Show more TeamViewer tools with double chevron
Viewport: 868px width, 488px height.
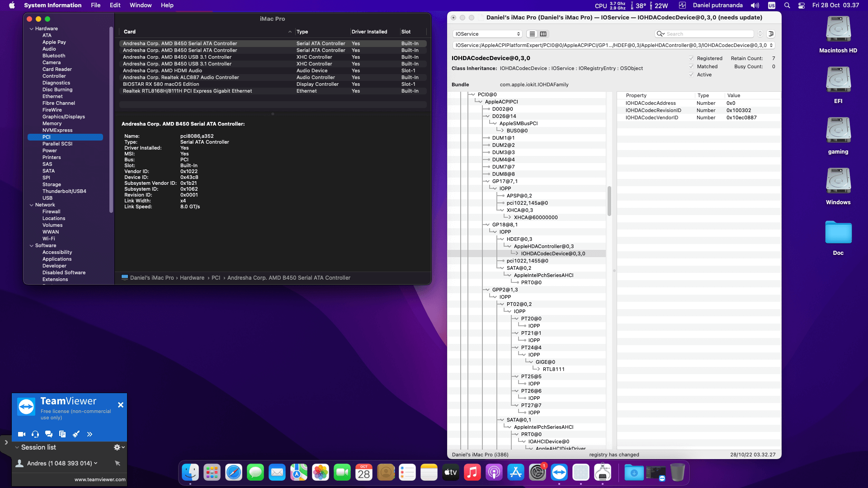pos(90,434)
